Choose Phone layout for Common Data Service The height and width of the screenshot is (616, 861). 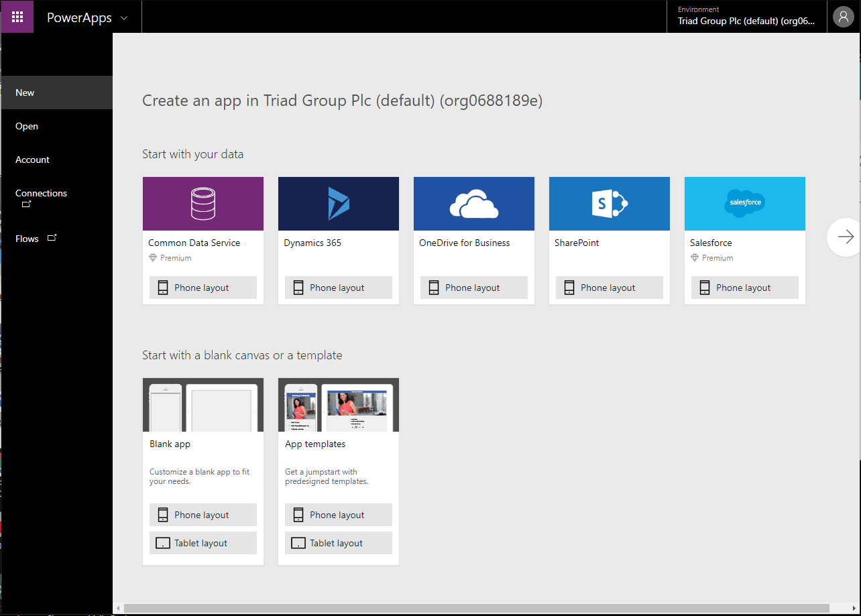click(x=203, y=288)
